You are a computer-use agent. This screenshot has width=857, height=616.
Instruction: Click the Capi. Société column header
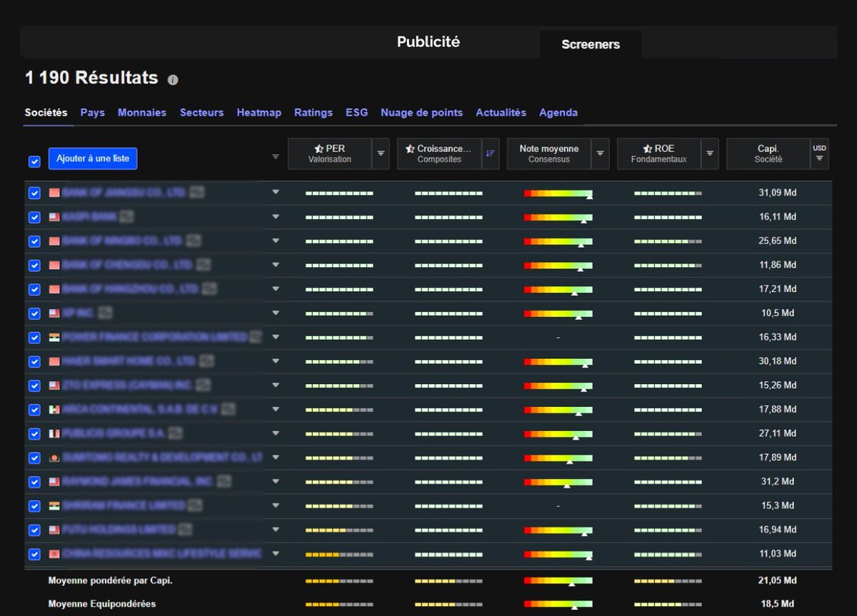[768, 153]
